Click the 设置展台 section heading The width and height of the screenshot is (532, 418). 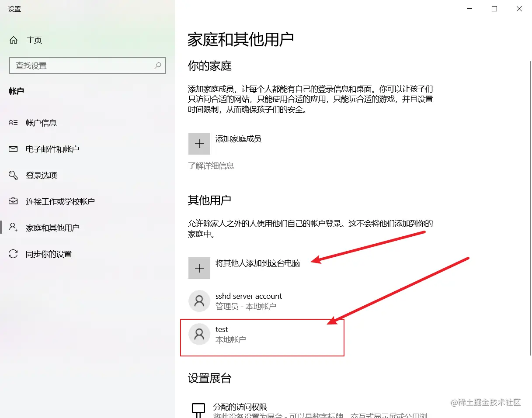click(210, 378)
